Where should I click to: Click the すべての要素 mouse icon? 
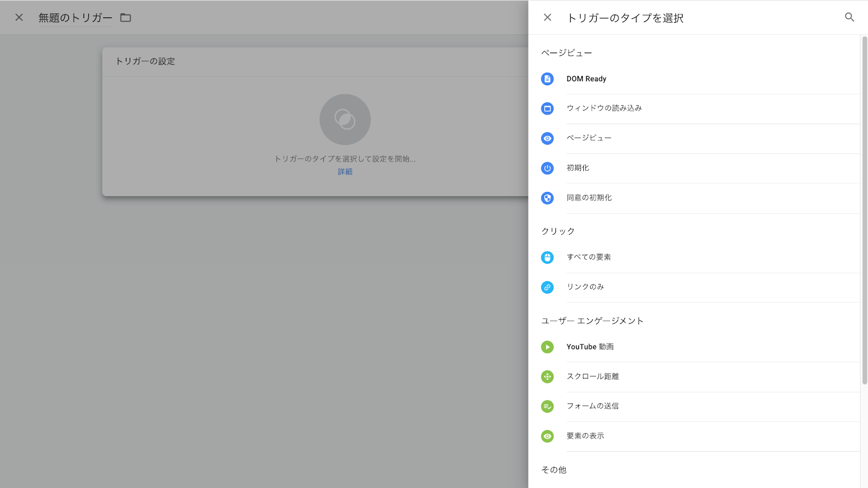pyautogui.click(x=547, y=258)
